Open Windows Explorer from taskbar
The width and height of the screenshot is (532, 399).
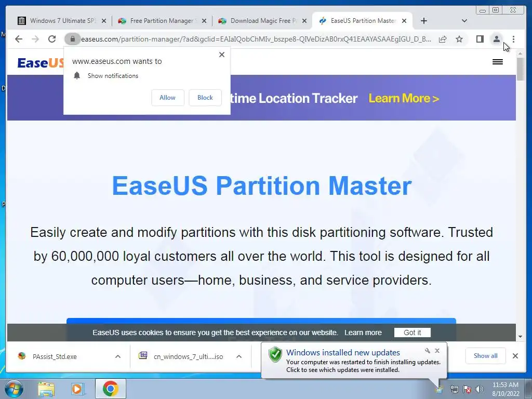46,389
